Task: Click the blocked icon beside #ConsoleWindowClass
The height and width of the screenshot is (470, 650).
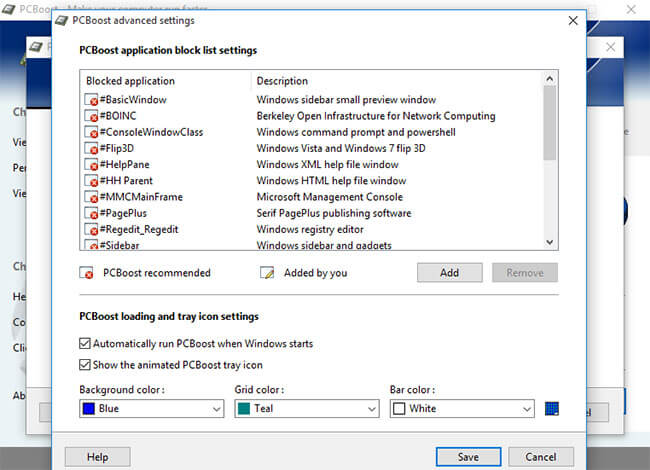Action: coord(91,132)
